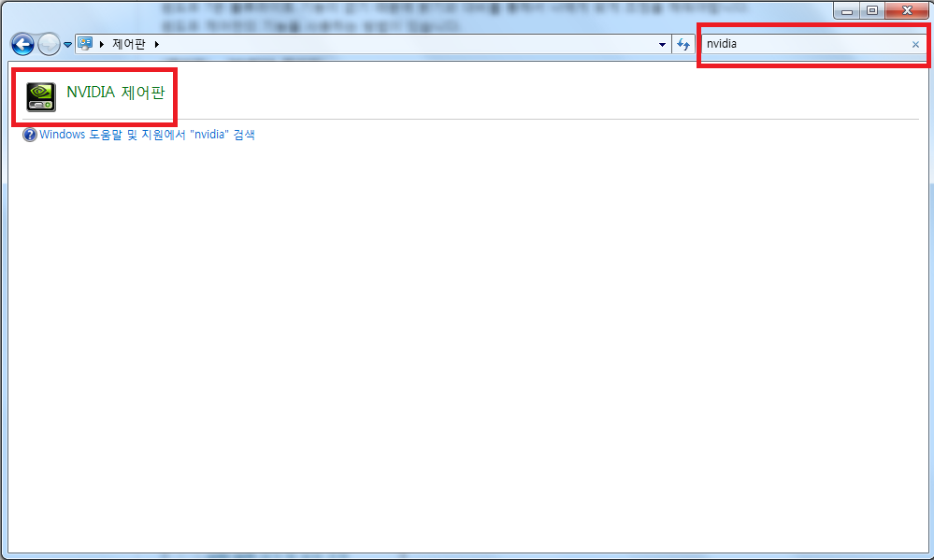
Task: Open the recent pages dropdown arrow
Action: click(x=67, y=45)
